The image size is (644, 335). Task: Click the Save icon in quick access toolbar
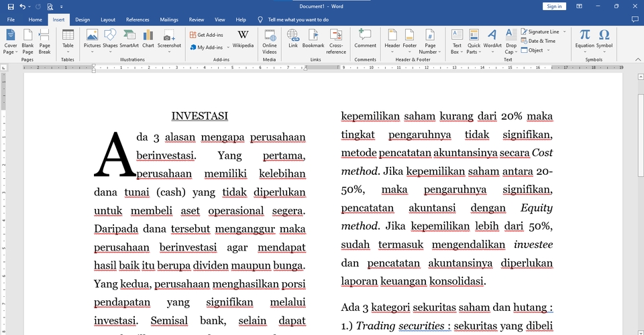point(11,7)
